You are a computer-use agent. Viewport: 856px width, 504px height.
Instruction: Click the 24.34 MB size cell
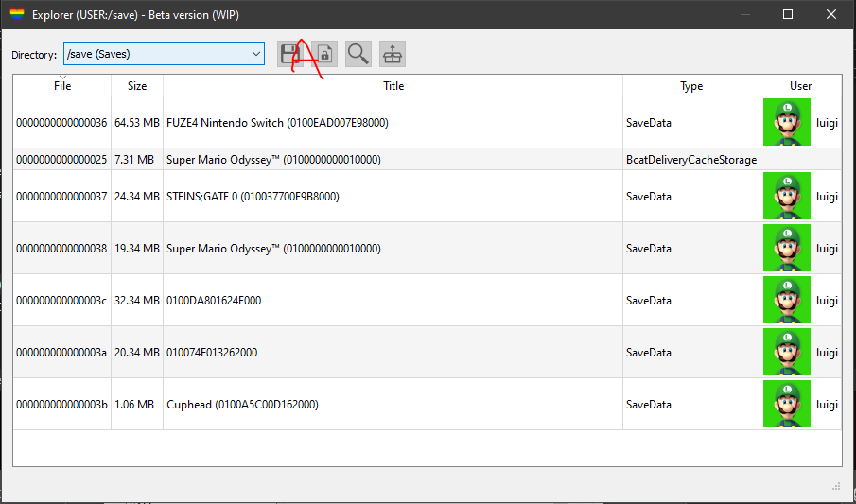(x=137, y=196)
